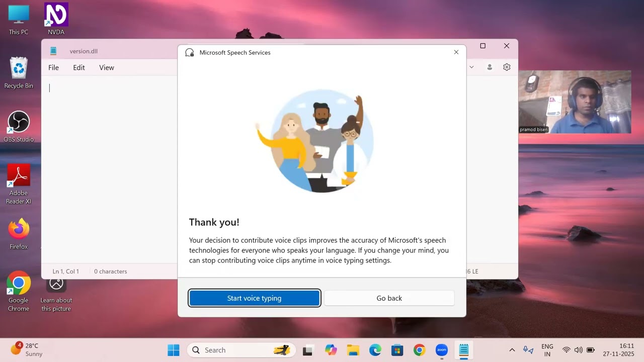Open the Wi-Fi network tray icon
The image size is (644, 362).
pos(567,350)
